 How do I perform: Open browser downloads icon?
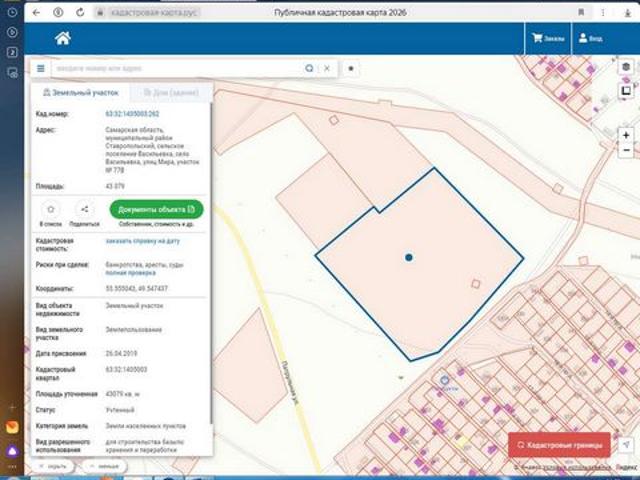pyautogui.click(x=628, y=13)
